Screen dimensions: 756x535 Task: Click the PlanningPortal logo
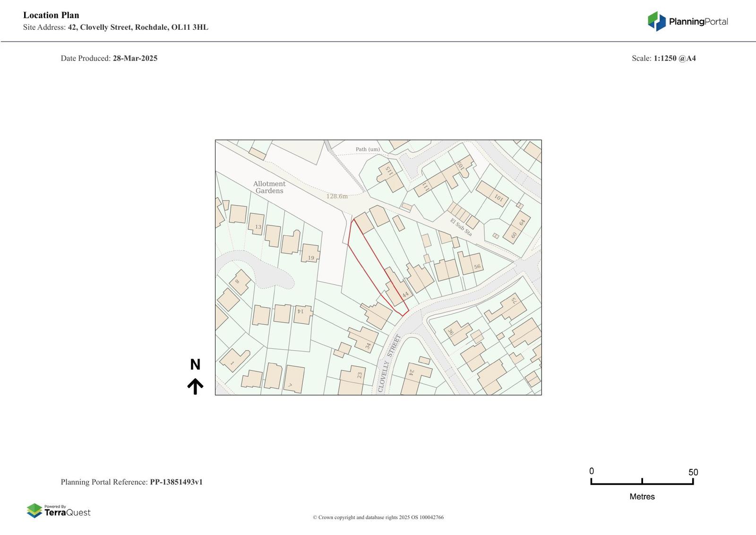687,21
